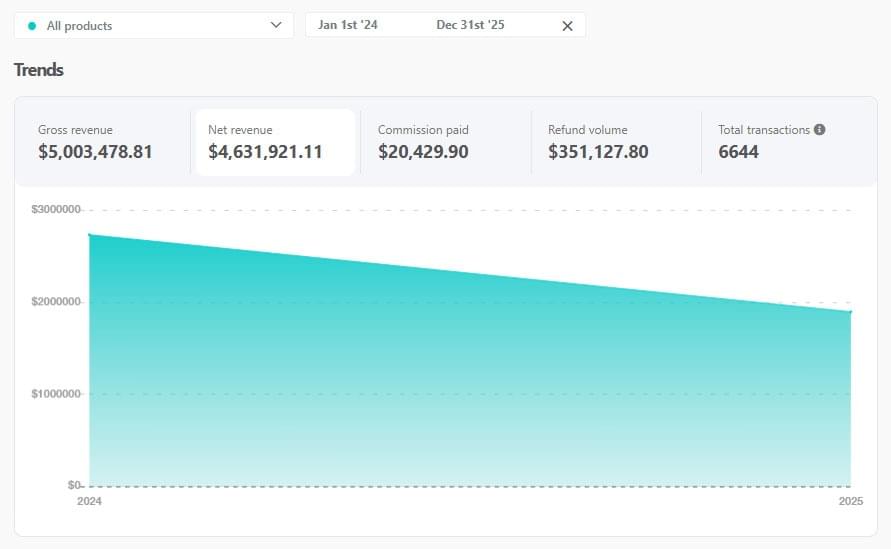Click the 2025 x-axis label
This screenshot has height=549, width=891.
(x=850, y=501)
